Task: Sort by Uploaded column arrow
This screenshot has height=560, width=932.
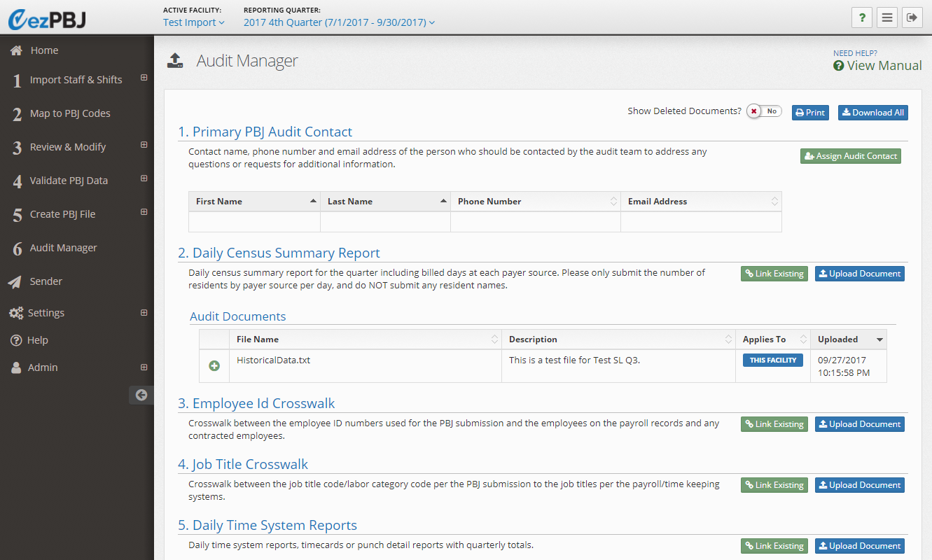Action: click(879, 339)
